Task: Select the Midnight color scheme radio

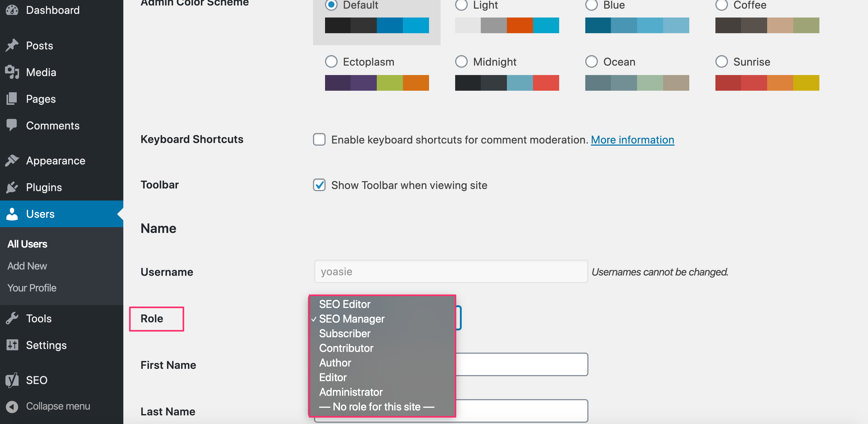Action: tap(461, 62)
